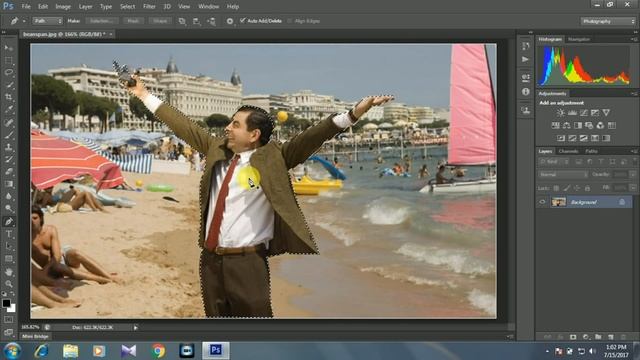Click the foreground color swatch

[6, 303]
